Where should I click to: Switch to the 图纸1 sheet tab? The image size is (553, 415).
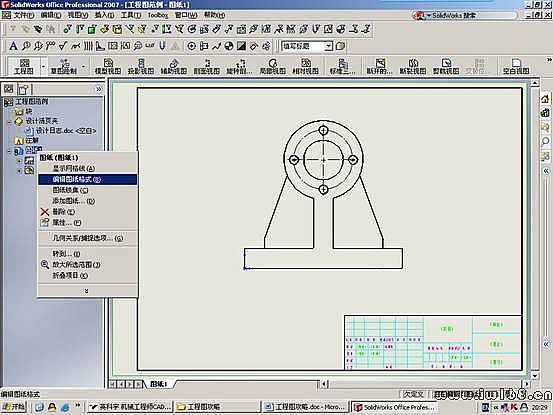tap(159, 384)
